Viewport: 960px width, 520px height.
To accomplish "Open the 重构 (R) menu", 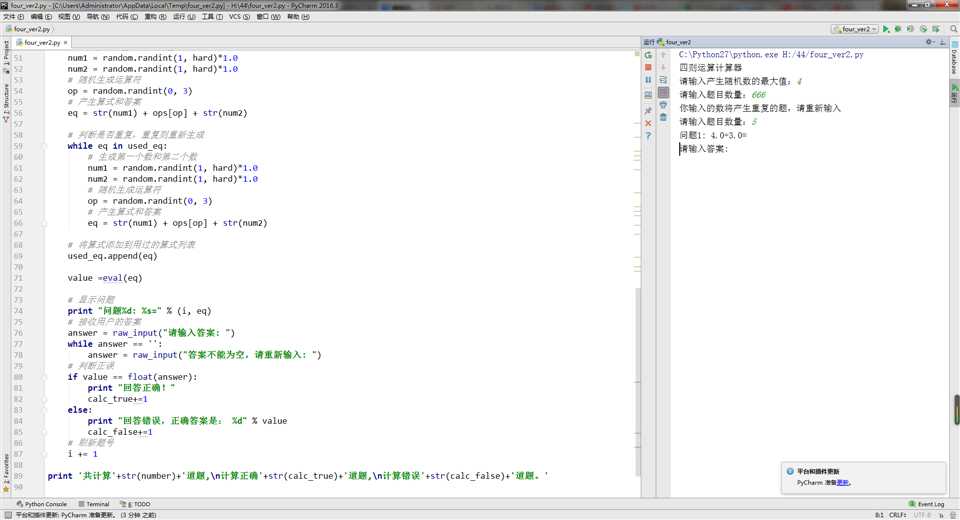I will (156, 17).
